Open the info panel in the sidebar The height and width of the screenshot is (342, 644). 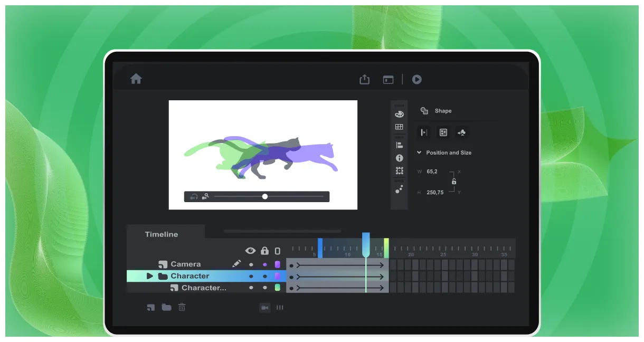coord(400,158)
